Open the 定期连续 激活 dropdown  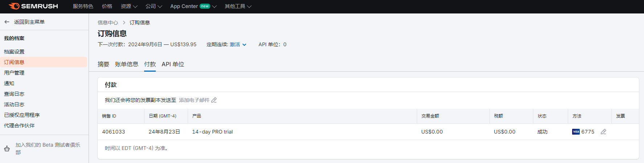(238, 44)
